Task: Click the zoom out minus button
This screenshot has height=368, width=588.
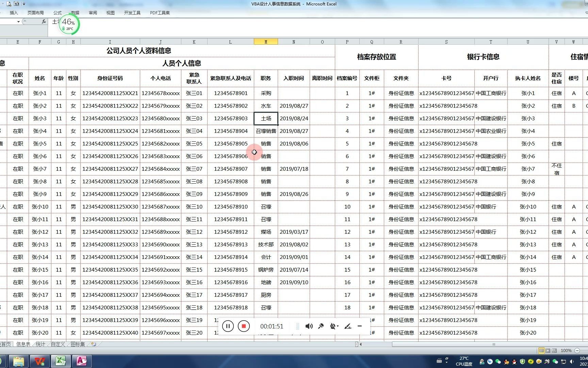Action: pyautogui.click(x=577, y=350)
